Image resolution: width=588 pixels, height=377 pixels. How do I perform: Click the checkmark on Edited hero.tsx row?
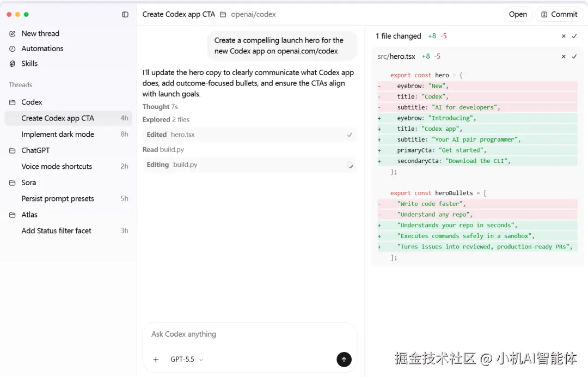click(x=350, y=135)
